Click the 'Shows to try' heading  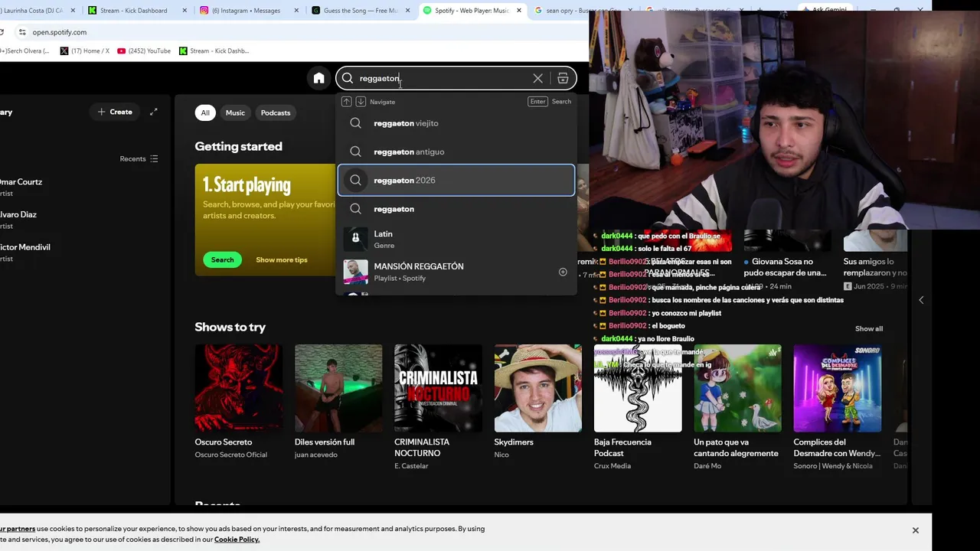click(x=230, y=327)
